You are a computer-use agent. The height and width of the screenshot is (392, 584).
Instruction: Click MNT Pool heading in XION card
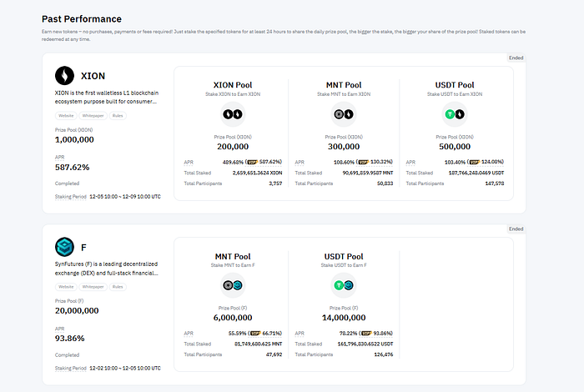click(344, 85)
